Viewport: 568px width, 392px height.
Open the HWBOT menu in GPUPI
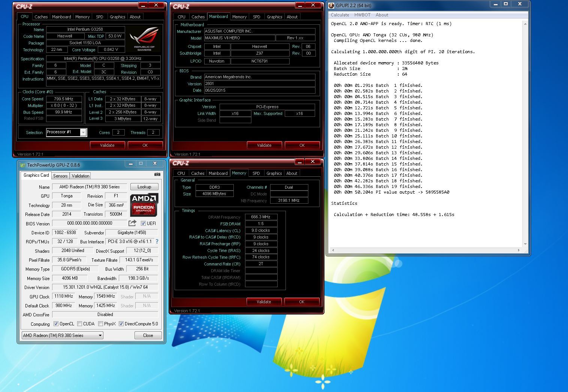[x=362, y=15]
